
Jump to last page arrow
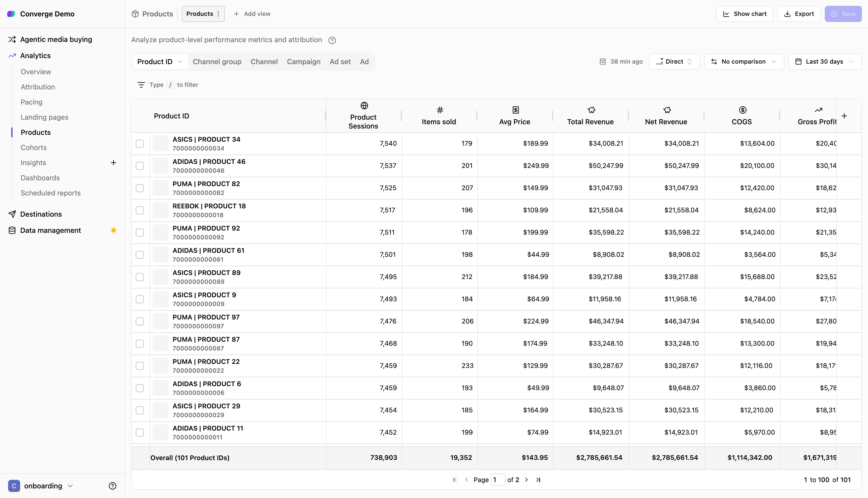(x=538, y=480)
